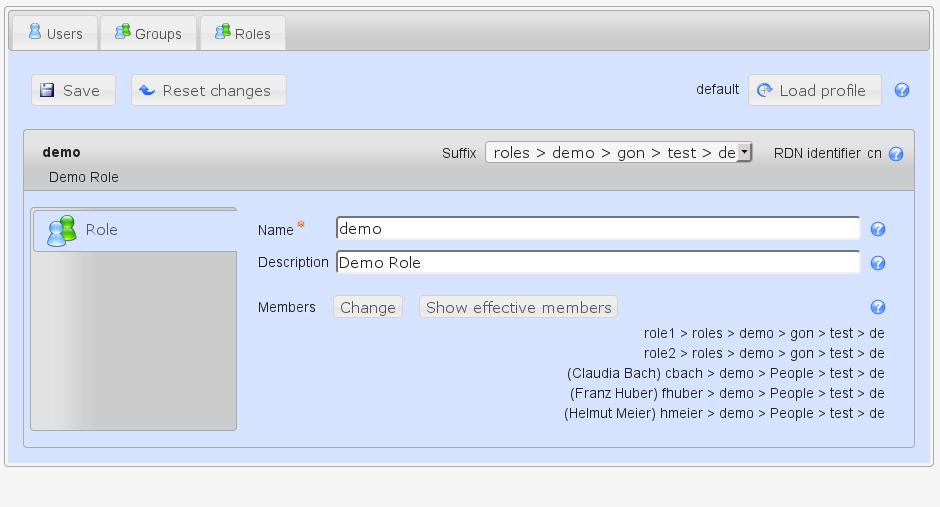Show effective members of the role
The image size is (940, 507).
(x=518, y=307)
